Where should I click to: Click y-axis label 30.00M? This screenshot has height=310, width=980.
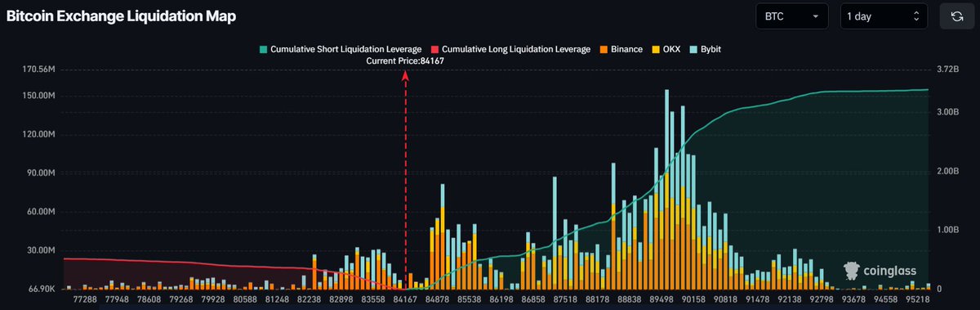click(x=41, y=250)
